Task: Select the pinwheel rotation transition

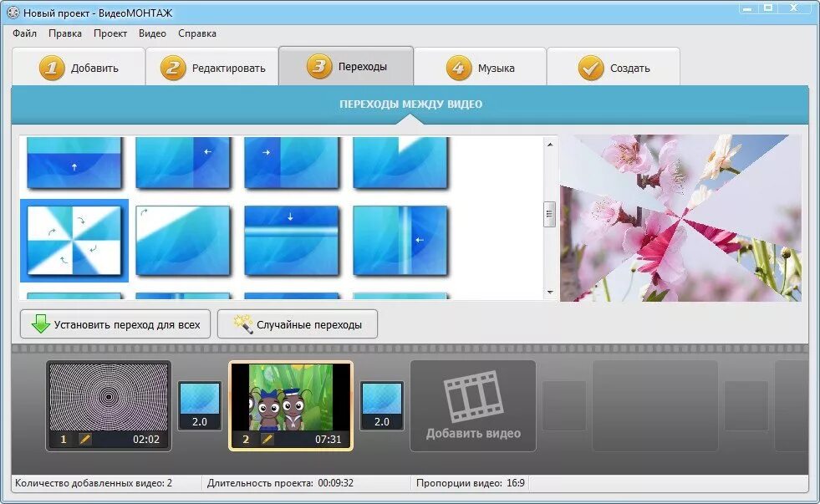Action: 74,241
